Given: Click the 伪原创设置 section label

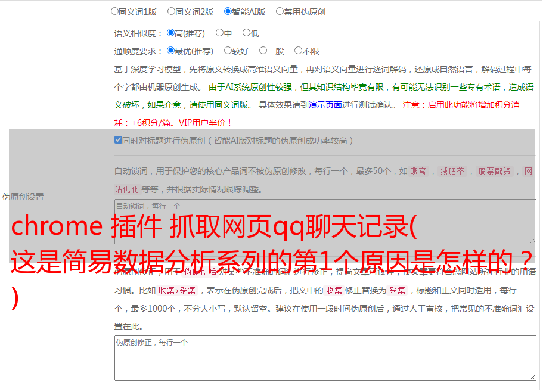Looking at the screenshot, I should (23, 197).
